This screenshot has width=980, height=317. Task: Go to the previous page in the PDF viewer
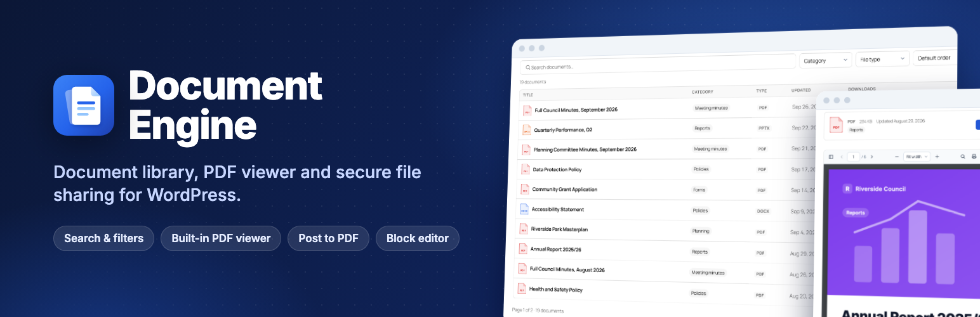841,156
